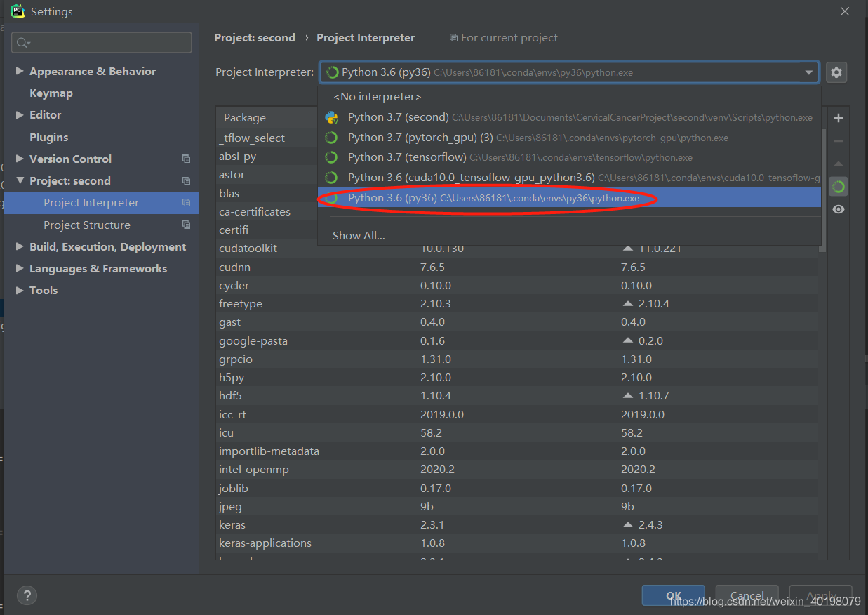Collapse the Project Interpreter dropdown arrow

(x=809, y=72)
